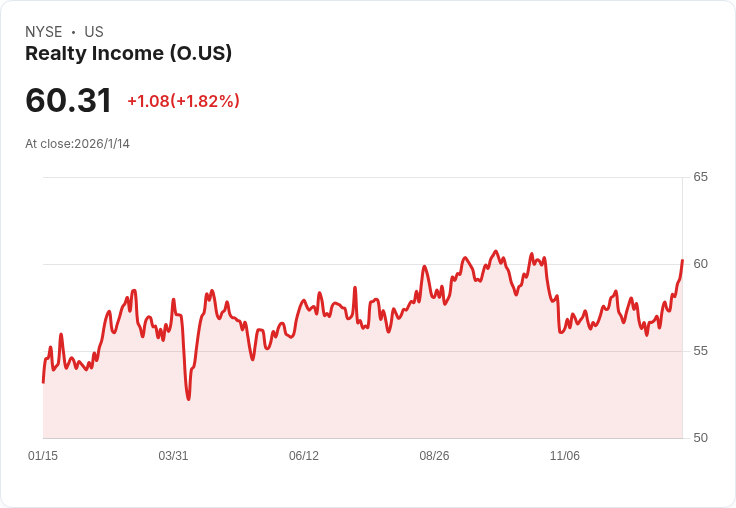The image size is (736, 508).
Task: Select the NYSE exchange label
Action: [x=44, y=32]
